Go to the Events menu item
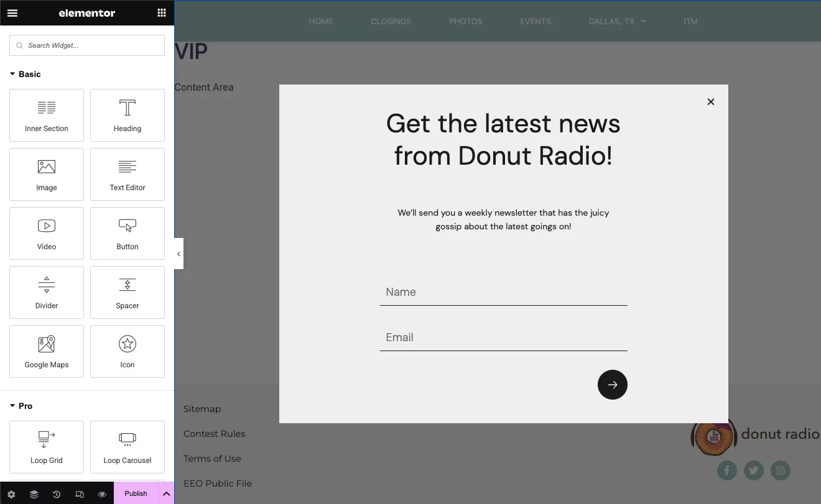 536,21
